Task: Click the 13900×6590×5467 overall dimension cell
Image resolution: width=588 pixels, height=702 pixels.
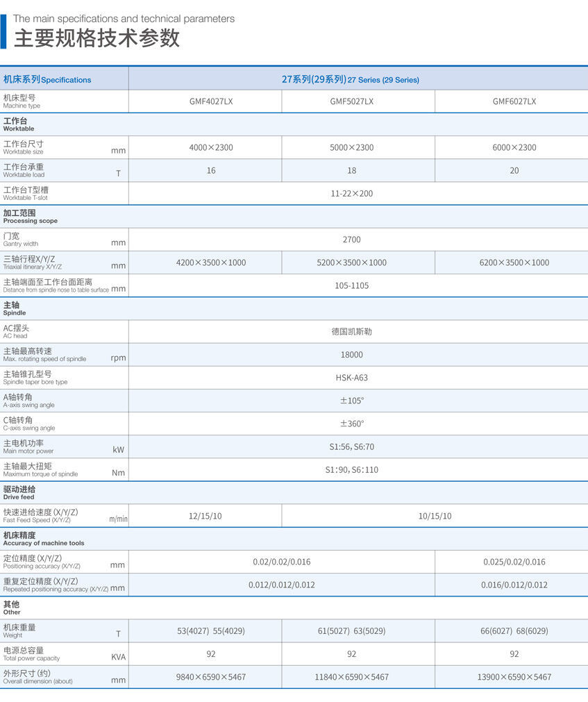Action: [514, 676]
